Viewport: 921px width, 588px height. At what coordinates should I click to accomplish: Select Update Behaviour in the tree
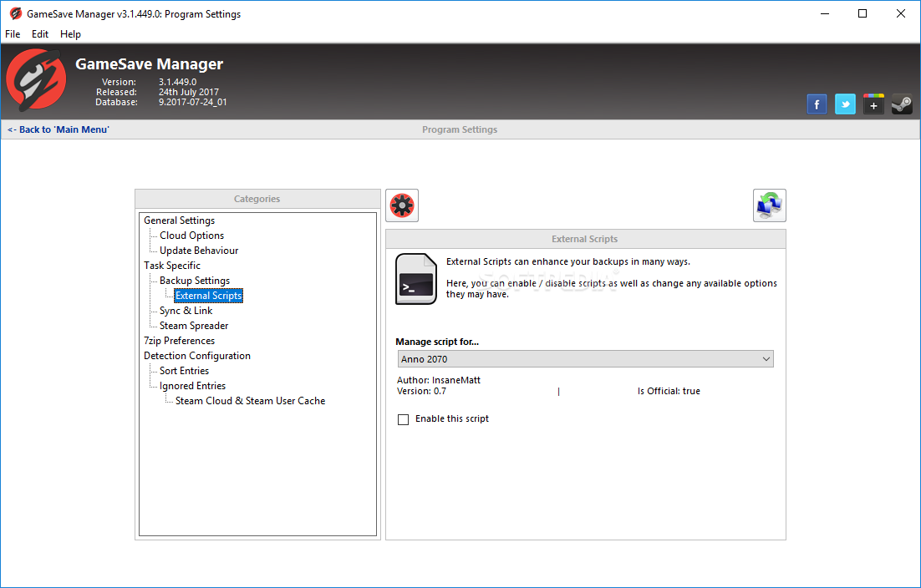[199, 251]
